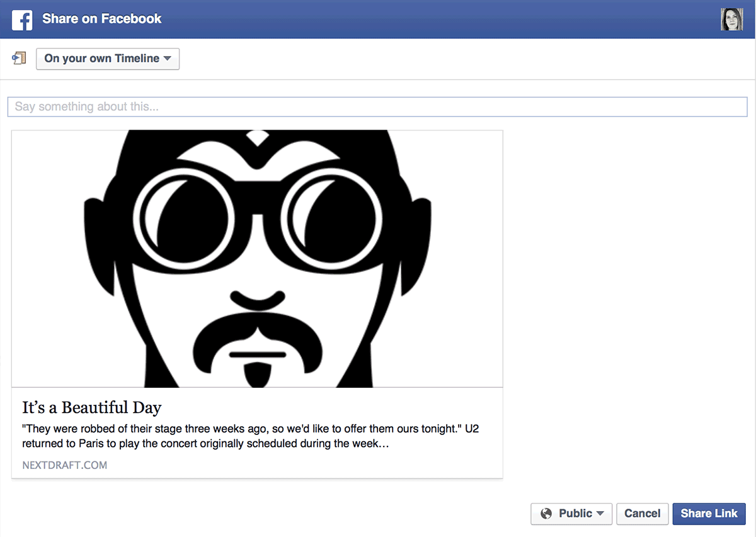Viewport: 756px width, 537px height.
Task: Visit the NEXTDRAFT.COM source link
Action: click(65, 465)
